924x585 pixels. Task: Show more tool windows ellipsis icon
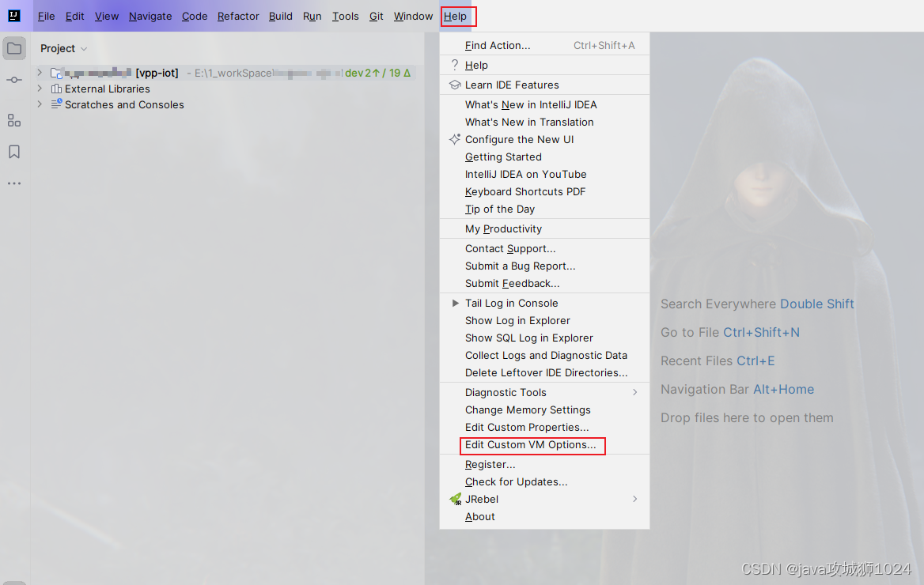pos(14,183)
